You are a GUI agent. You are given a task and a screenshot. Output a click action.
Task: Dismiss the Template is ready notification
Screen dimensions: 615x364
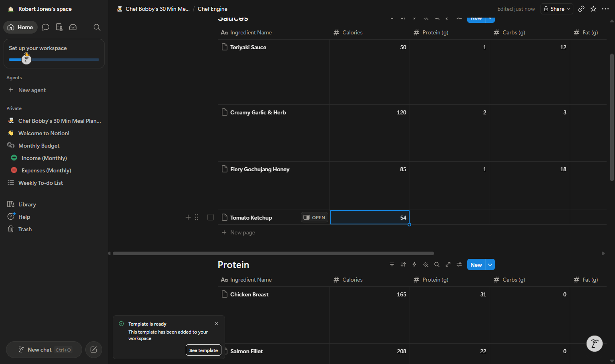(217, 324)
